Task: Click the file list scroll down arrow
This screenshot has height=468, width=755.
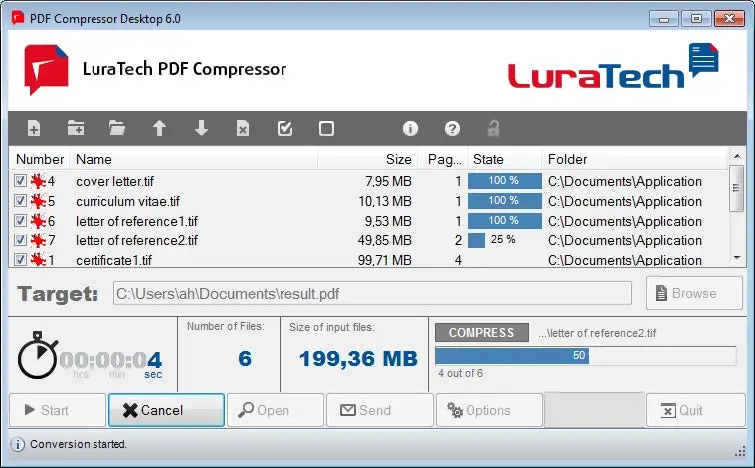Action: 737,259
